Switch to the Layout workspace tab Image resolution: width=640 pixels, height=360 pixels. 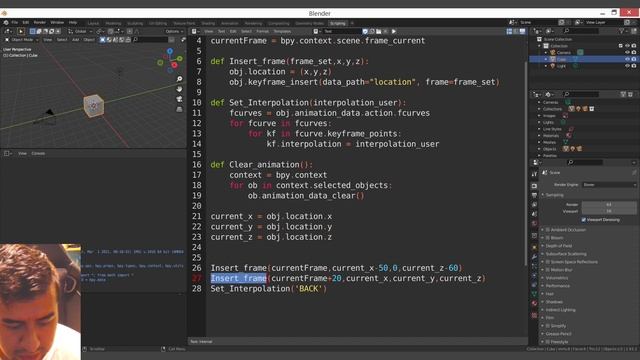(x=93, y=23)
